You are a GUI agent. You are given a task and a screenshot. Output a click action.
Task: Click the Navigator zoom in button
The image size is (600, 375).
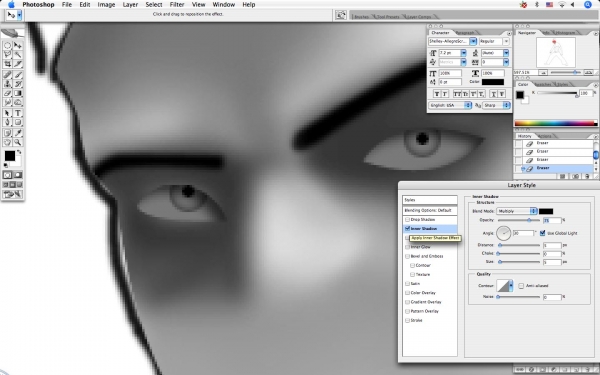click(x=589, y=72)
